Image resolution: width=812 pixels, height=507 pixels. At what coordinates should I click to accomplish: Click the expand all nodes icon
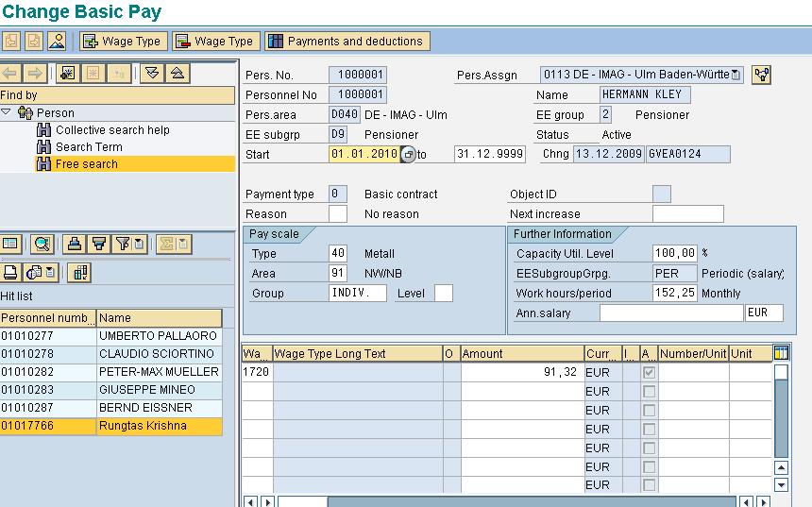(153, 74)
